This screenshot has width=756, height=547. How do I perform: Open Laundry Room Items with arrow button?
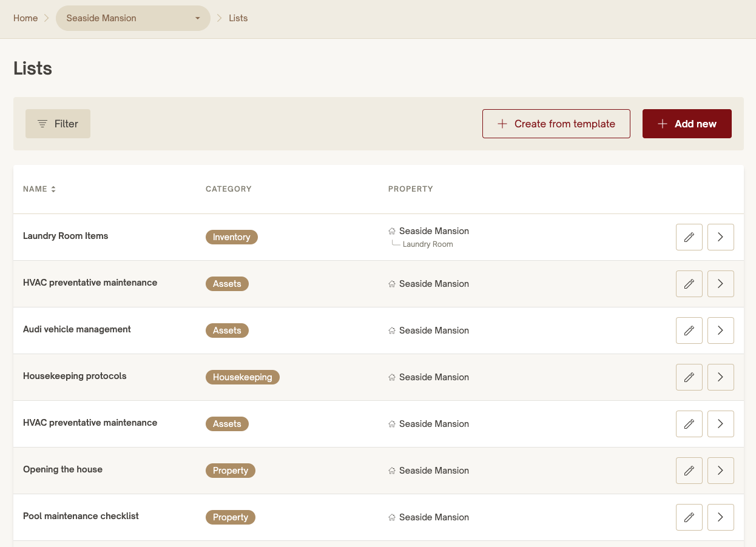tap(720, 237)
